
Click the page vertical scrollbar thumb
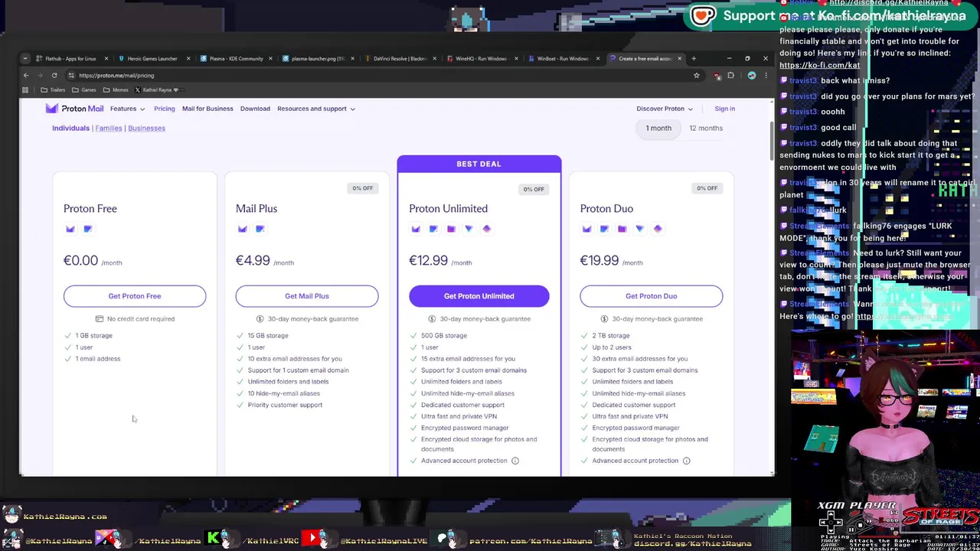click(771, 141)
